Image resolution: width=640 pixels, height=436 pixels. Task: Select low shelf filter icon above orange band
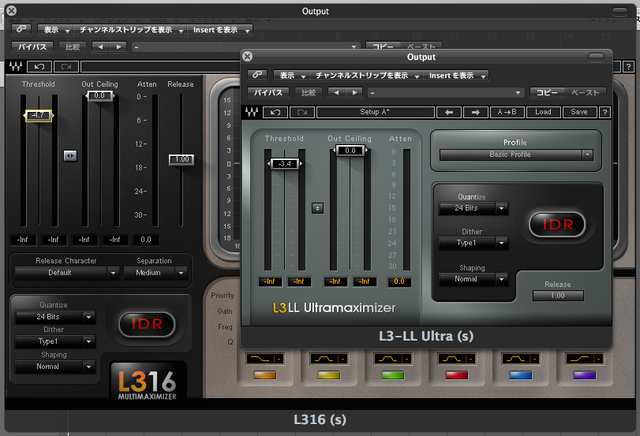click(264, 358)
